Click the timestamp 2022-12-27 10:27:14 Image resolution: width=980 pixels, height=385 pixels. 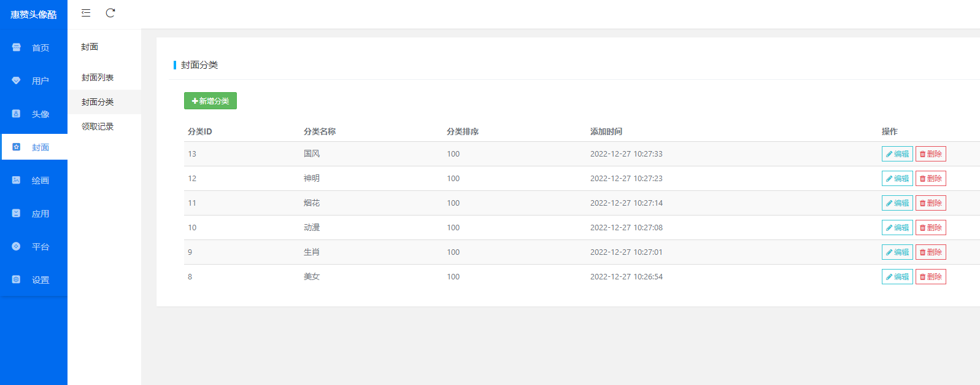[627, 203]
